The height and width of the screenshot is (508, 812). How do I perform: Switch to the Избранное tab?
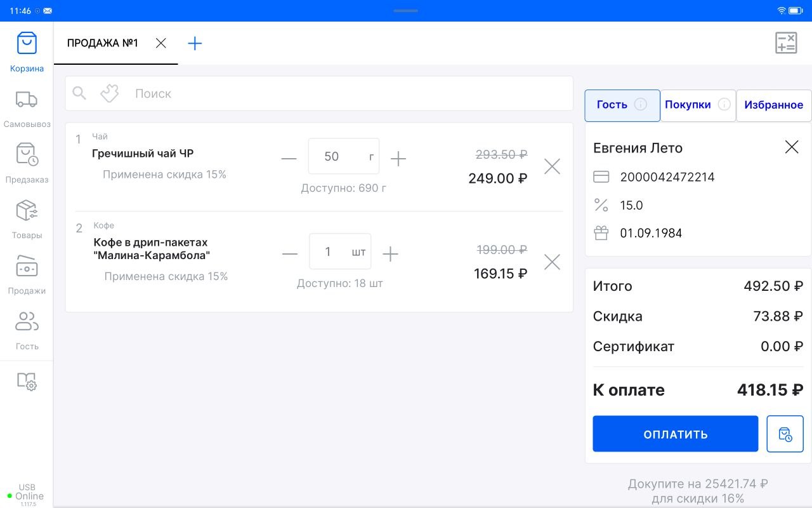pyautogui.click(x=773, y=105)
